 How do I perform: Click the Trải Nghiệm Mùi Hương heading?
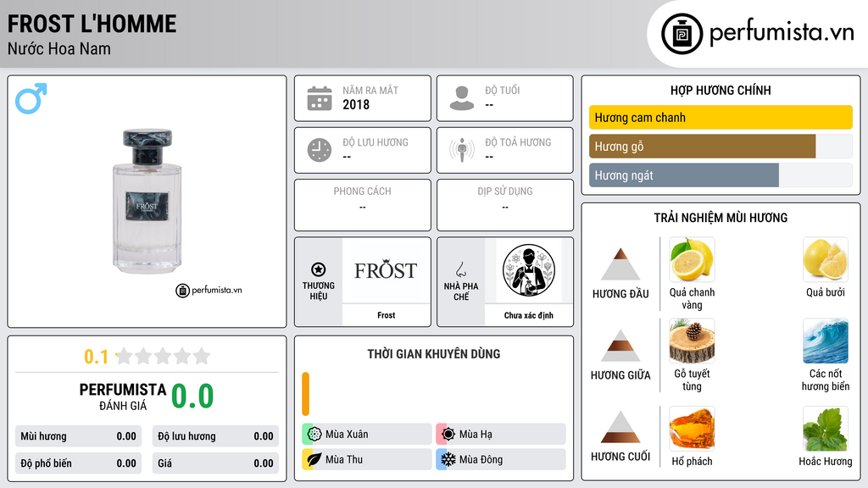click(721, 218)
